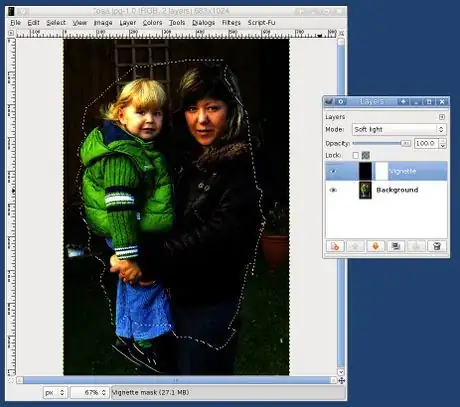Click the horizontal scrollbar thumb
The width and height of the screenshot is (460, 407).
point(176,380)
